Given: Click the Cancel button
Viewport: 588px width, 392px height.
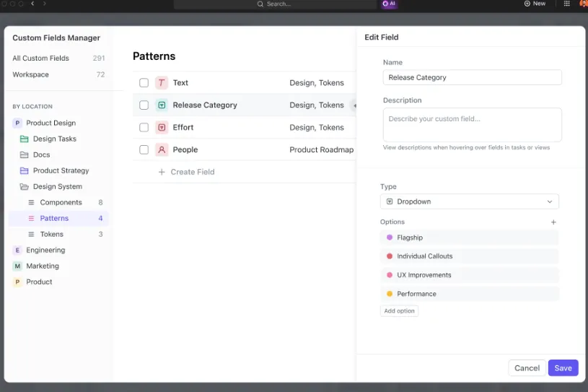Looking at the screenshot, I should click(x=527, y=368).
